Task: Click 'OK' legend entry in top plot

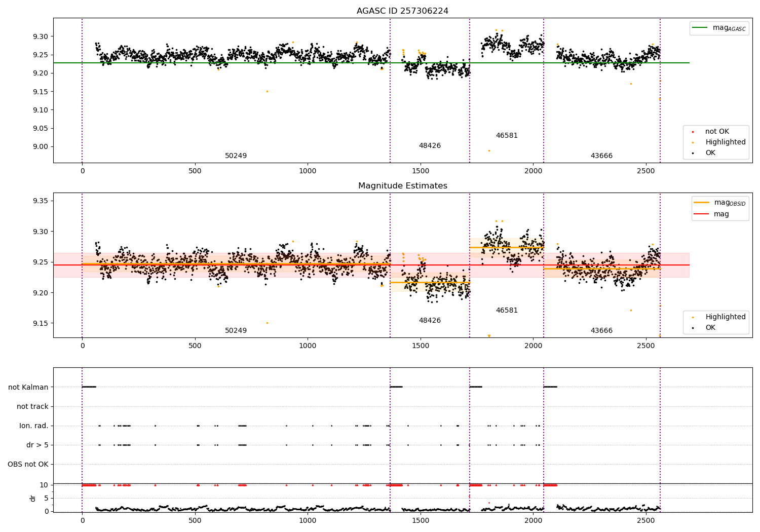Action: pos(710,153)
